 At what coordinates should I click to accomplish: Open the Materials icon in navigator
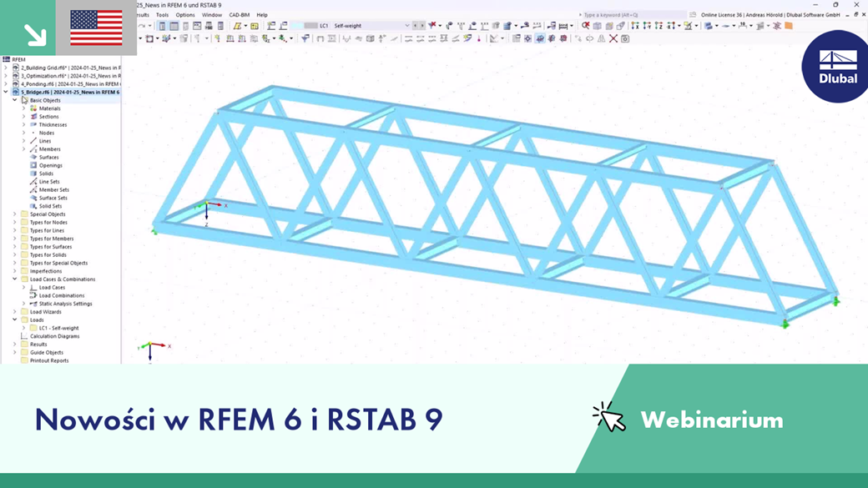click(x=33, y=108)
